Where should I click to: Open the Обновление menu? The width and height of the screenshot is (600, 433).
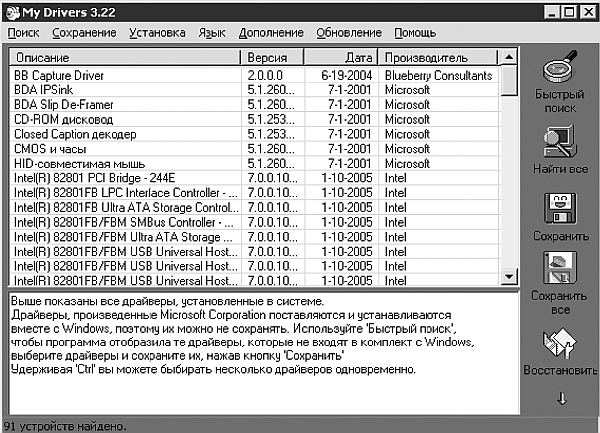[349, 33]
